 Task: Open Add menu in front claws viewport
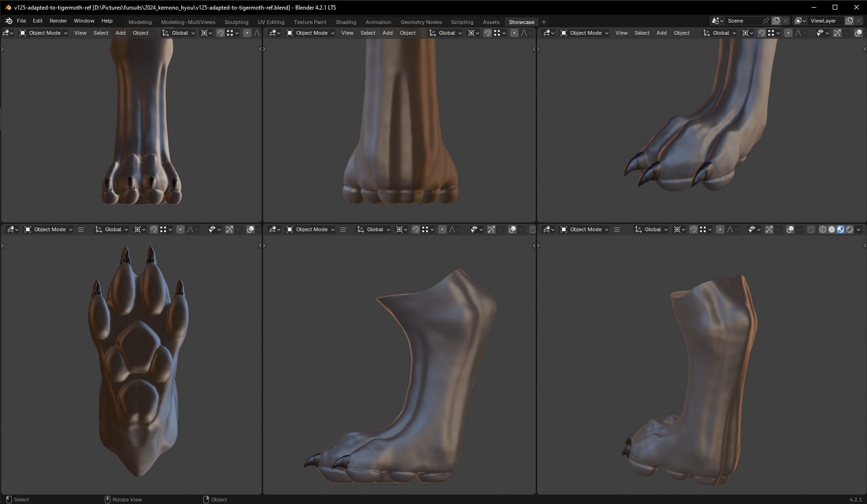click(121, 33)
